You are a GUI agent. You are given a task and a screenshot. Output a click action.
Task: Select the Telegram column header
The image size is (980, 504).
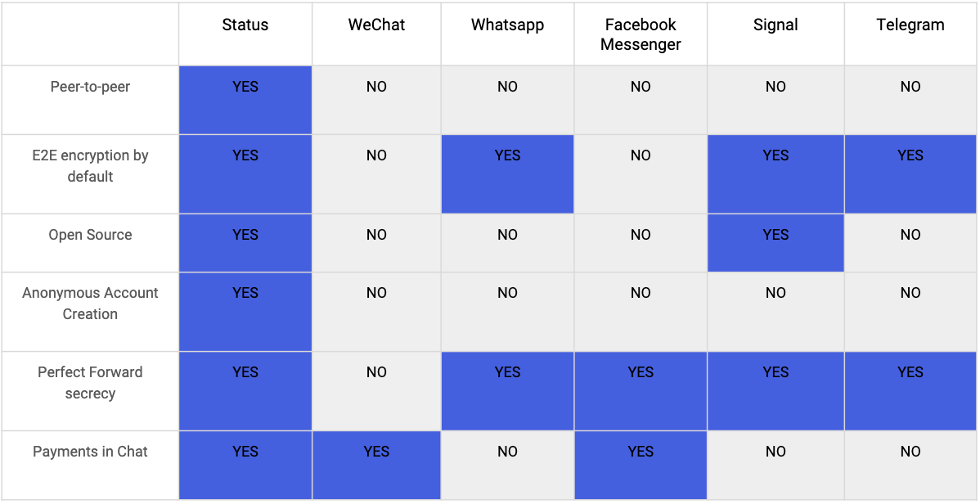point(910,34)
